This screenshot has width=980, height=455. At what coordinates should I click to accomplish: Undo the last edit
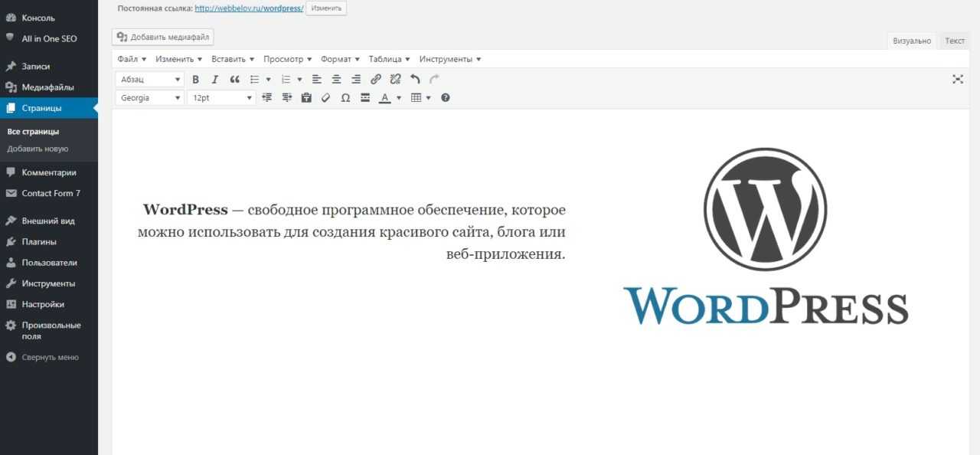414,79
